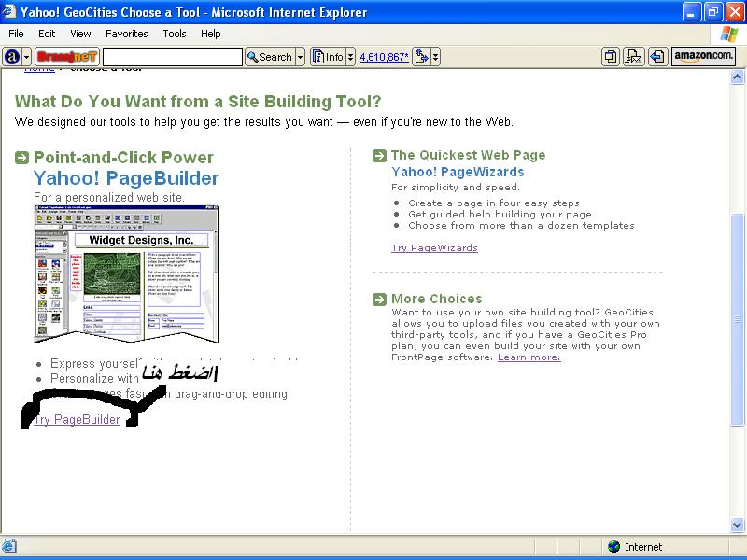Click the 'What Do You Want from a Site Building Tool?' heading
This screenshot has height=560, width=747.
coord(198,102)
